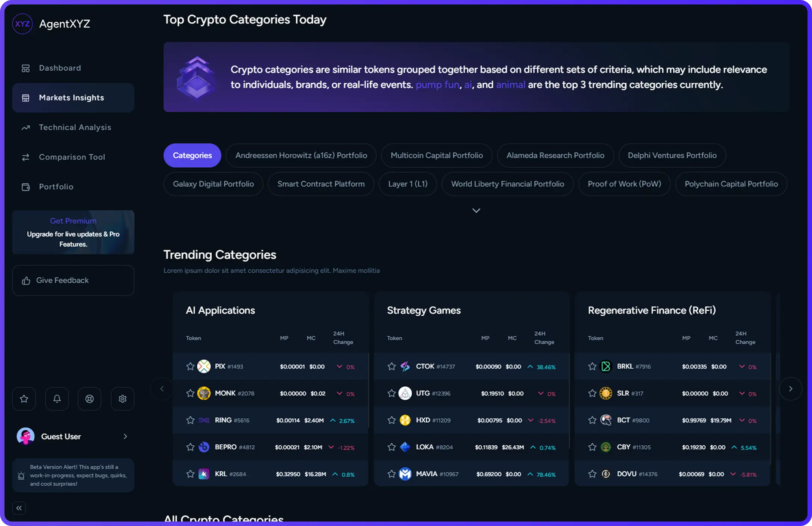812x526 pixels.
Task: Click the AgentXYZ logo icon
Action: (x=22, y=24)
